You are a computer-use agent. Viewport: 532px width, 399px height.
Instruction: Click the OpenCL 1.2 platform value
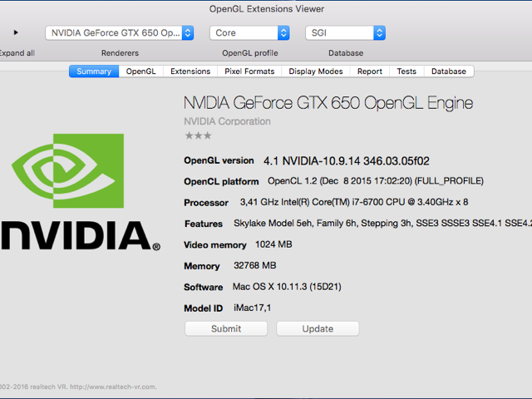pos(376,181)
